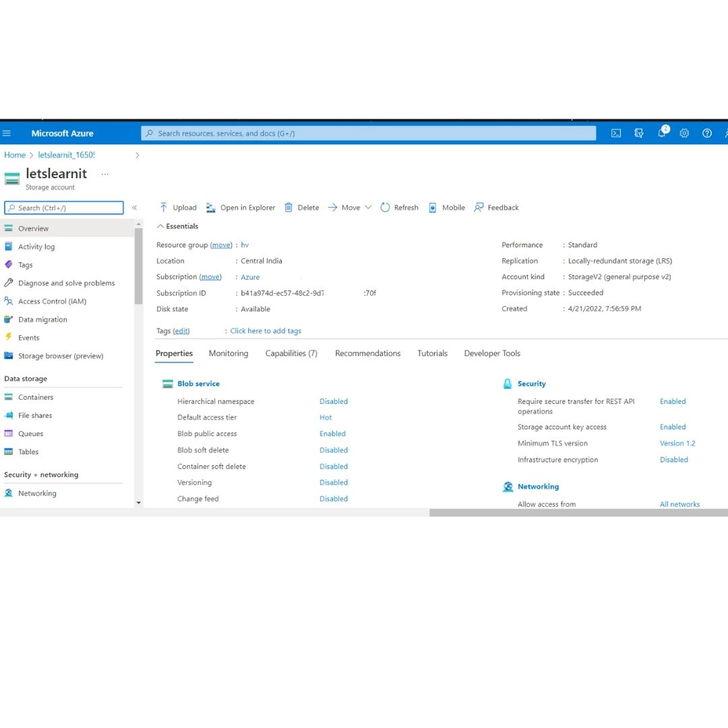Click the Mobile device icon
Viewport: 728px width, 728px height.
point(432,208)
